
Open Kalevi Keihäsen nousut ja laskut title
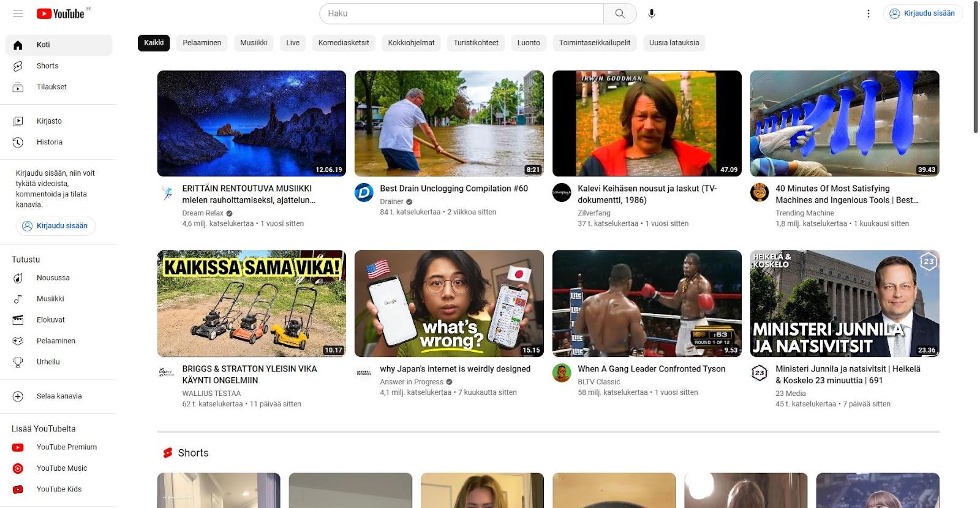click(647, 194)
